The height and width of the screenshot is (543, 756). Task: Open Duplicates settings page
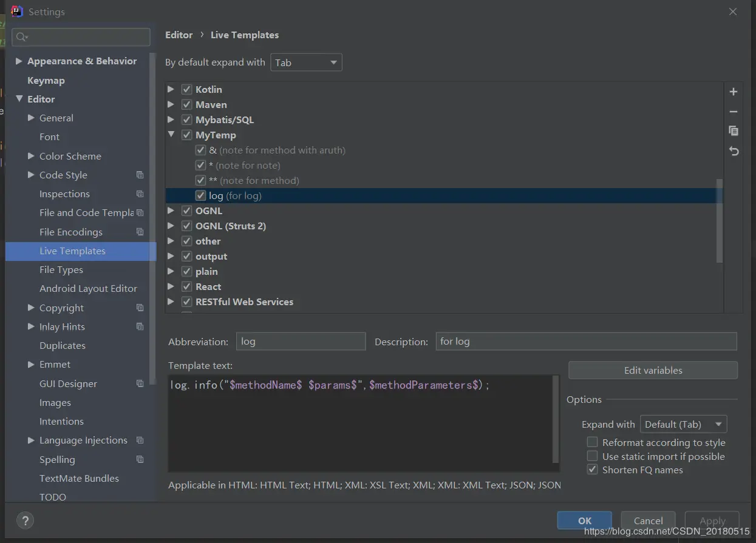(63, 346)
